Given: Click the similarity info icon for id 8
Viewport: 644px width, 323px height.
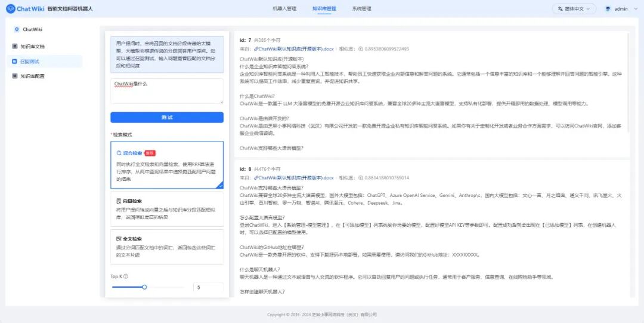Looking at the screenshot, I should pos(361,178).
